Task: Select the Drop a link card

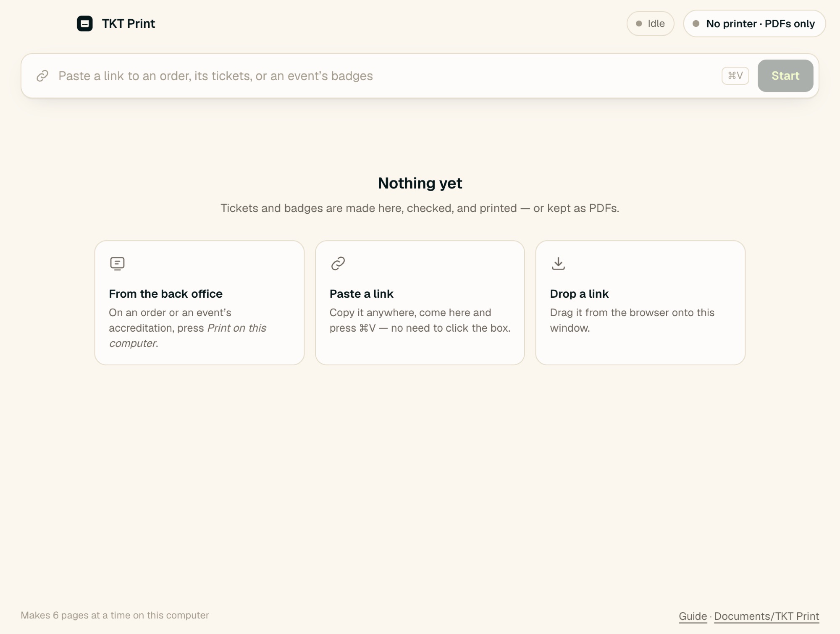Action: [x=640, y=303]
